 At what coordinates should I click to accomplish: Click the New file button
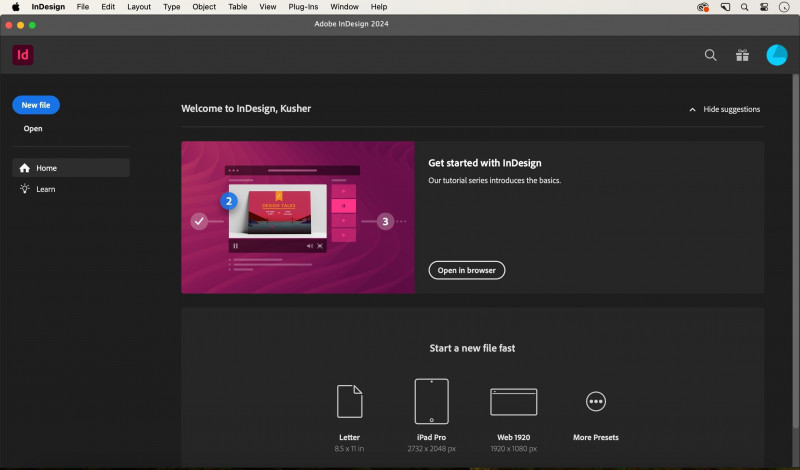(x=36, y=105)
